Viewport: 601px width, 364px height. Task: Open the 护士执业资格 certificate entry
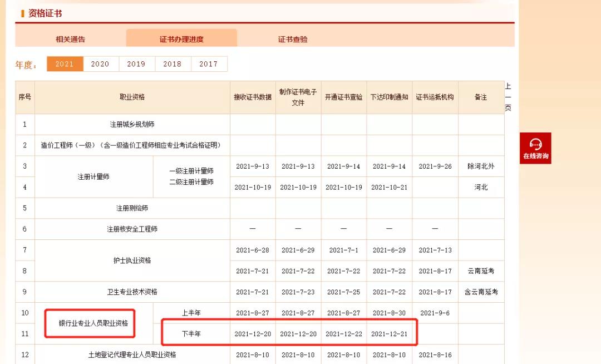(131, 260)
